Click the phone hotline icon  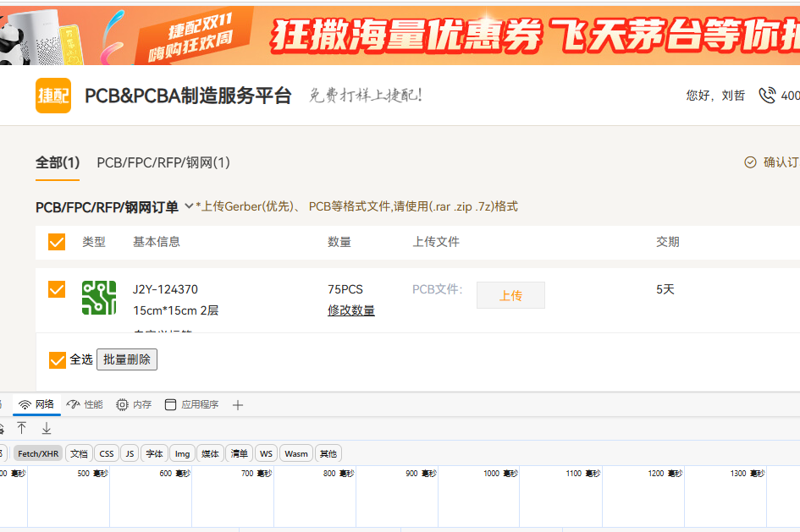[767, 96]
